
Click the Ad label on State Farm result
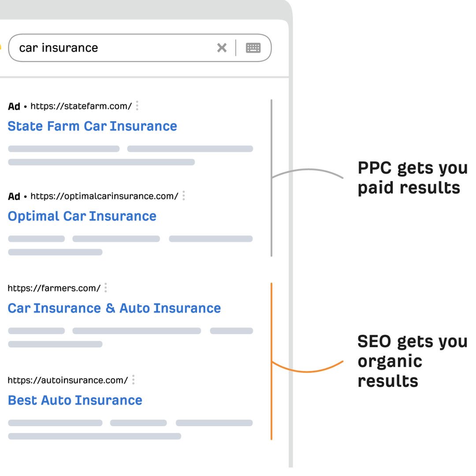(14, 107)
